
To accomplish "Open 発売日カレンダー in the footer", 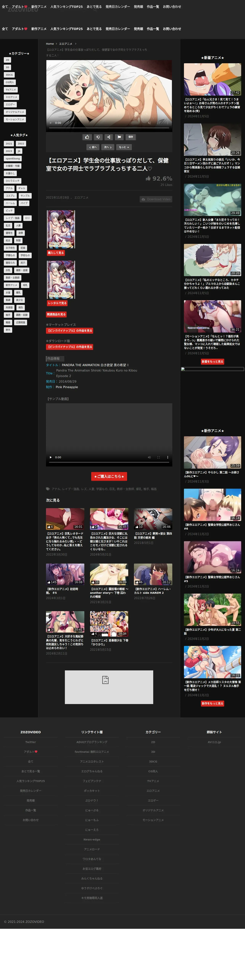I will point(30,791).
